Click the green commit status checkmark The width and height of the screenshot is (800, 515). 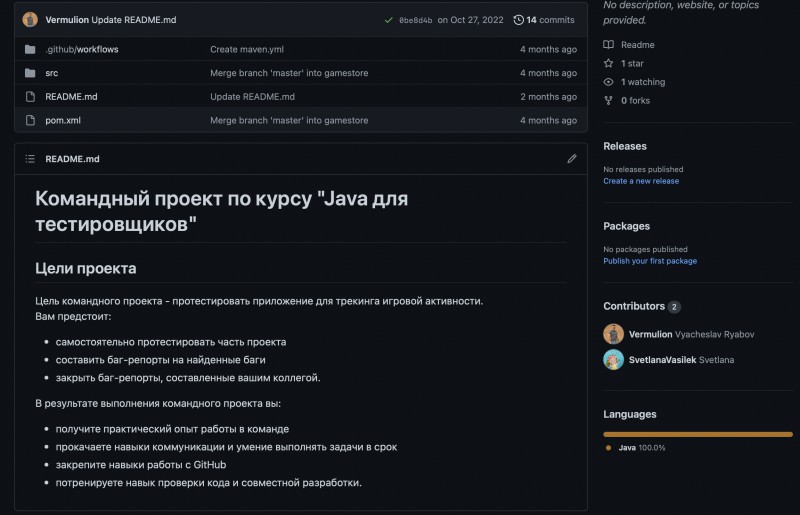click(388, 19)
